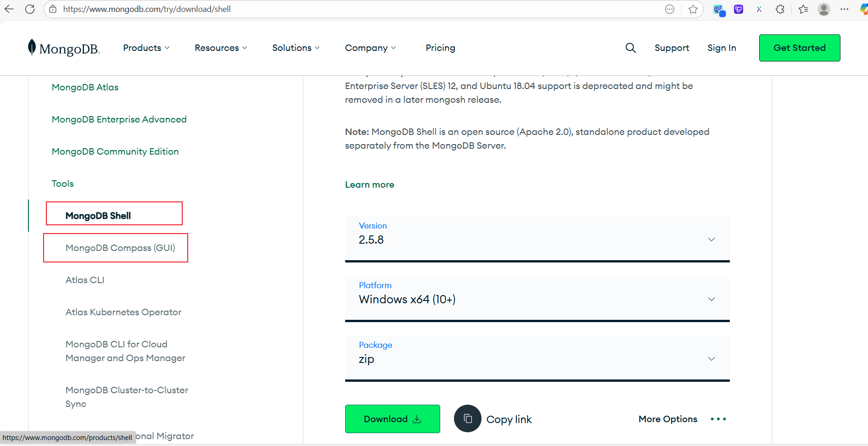The width and height of the screenshot is (868, 446).
Task: Click the green Download button
Action: 392,418
